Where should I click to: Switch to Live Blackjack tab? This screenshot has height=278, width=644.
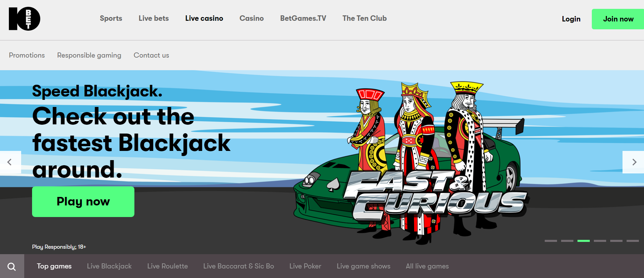coord(109,266)
